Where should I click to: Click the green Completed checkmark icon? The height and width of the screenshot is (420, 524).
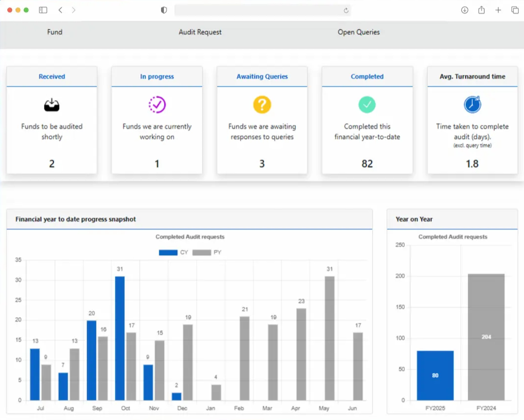[x=367, y=104]
